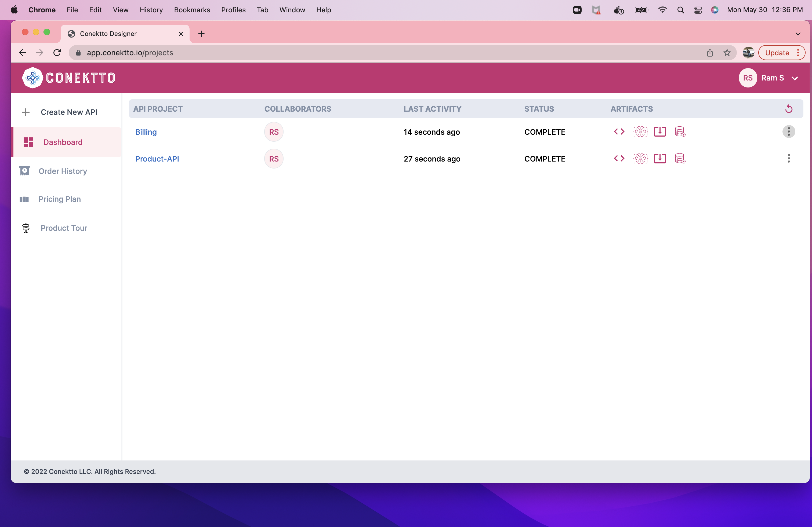Viewport: 812px width, 527px height.
Task: Open the download artifact icon for Product-API
Action: coord(660,159)
